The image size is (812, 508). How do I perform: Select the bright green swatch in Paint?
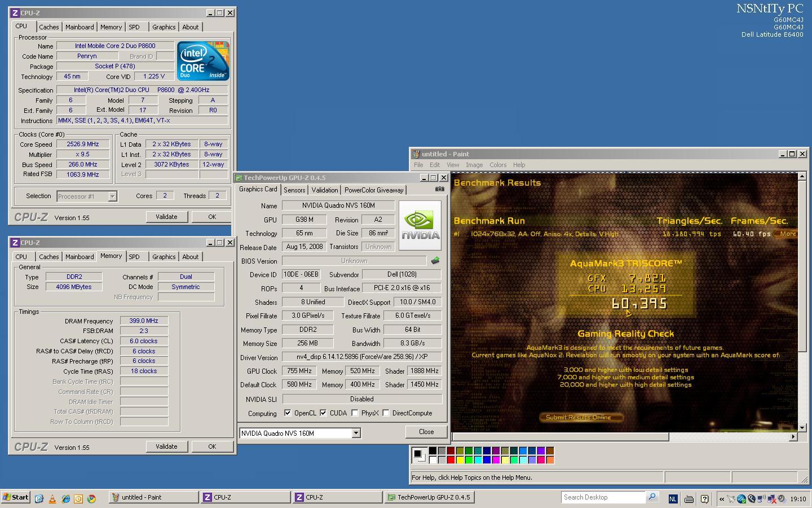469,460
